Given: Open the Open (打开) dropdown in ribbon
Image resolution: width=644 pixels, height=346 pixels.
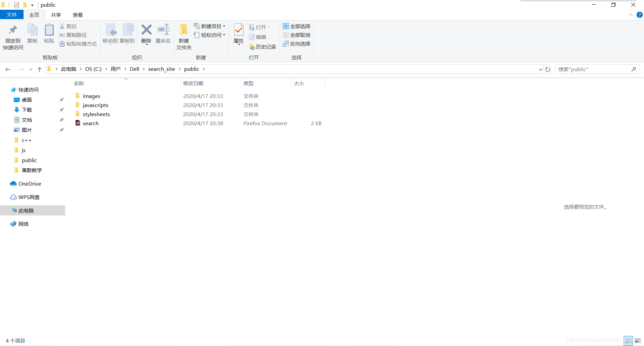Looking at the screenshot, I should click(260, 27).
